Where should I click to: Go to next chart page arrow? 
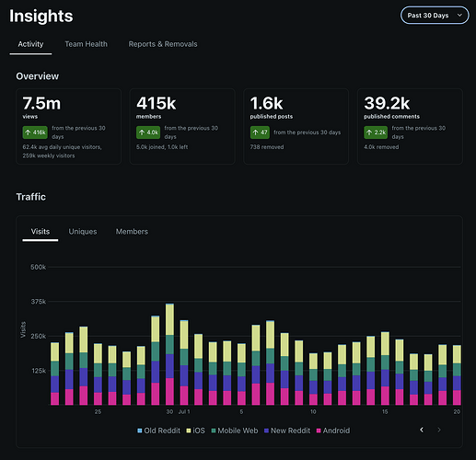pyautogui.click(x=439, y=430)
